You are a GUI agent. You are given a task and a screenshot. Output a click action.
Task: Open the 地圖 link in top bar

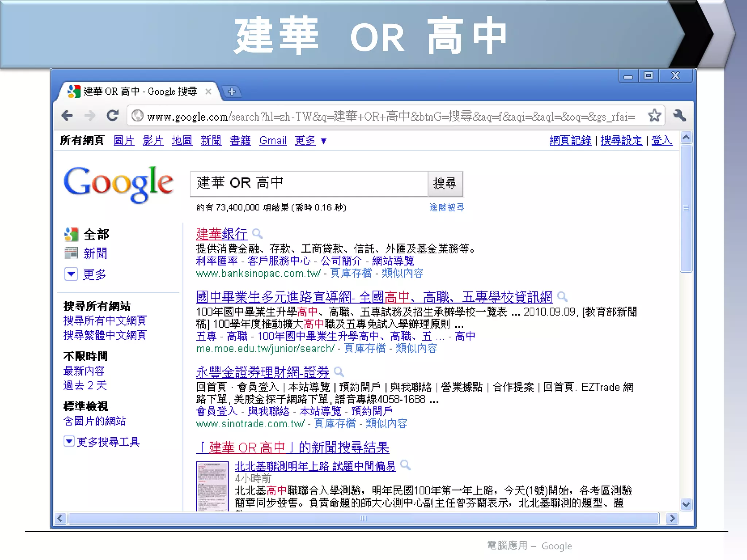182,140
